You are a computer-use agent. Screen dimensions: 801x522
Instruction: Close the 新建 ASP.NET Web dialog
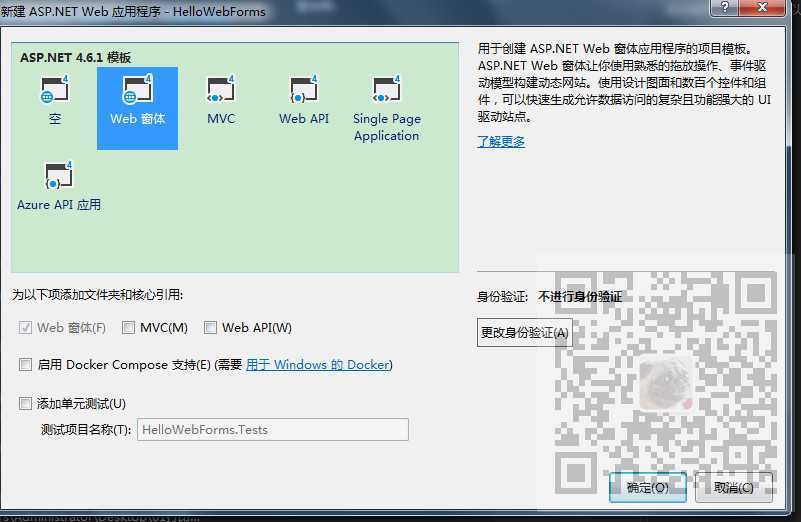click(762, 8)
